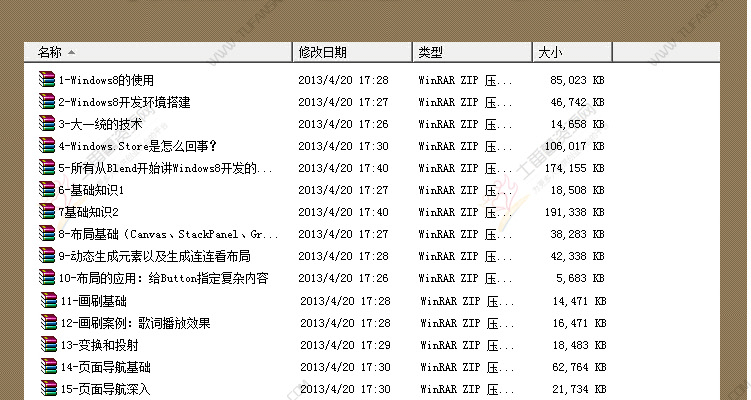Select the icon of 8-布局基础 (Canvas、StackPanel...
The image size is (751, 400).
47,233
